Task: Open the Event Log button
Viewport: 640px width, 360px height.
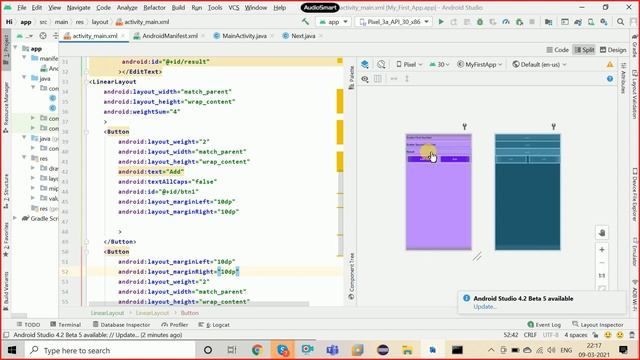Action: [544, 324]
